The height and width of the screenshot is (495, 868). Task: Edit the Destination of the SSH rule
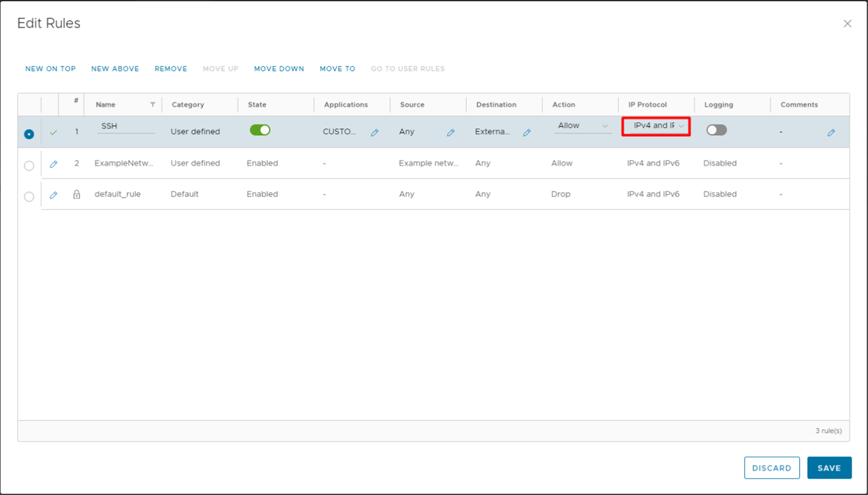point(527,132)
